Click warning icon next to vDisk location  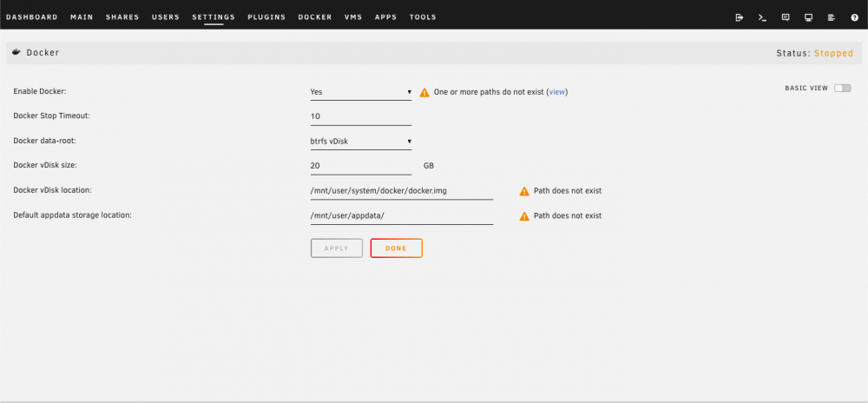(x=524, y=191)
